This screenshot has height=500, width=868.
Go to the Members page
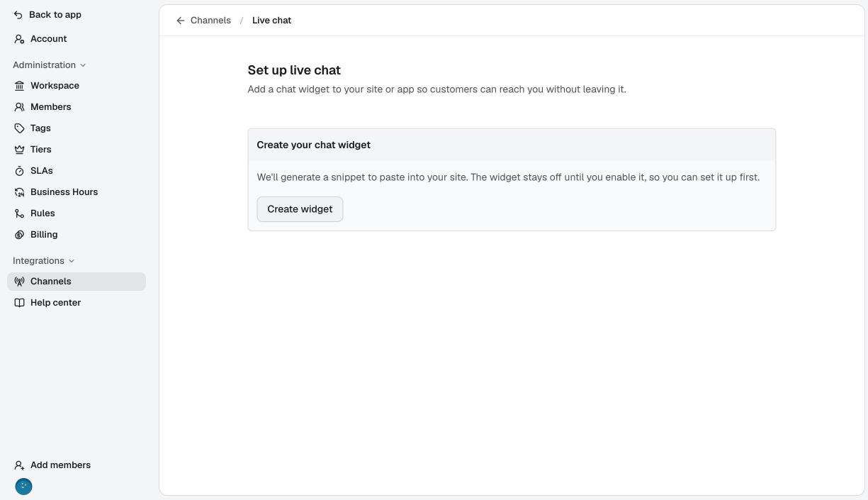pyautogui.click(x=77, y=107)
